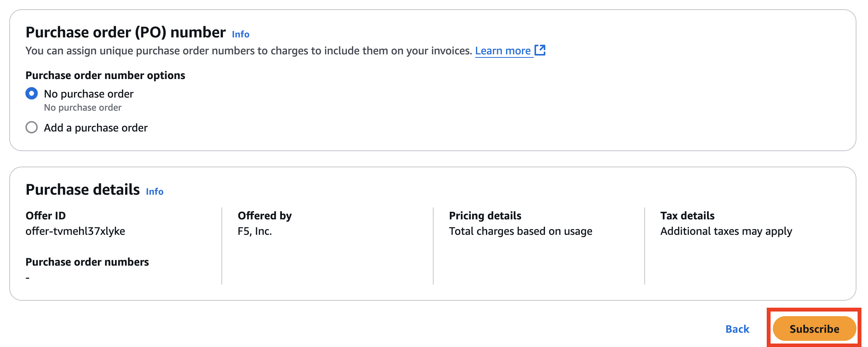Click the Offered by column label

point(265,216)
